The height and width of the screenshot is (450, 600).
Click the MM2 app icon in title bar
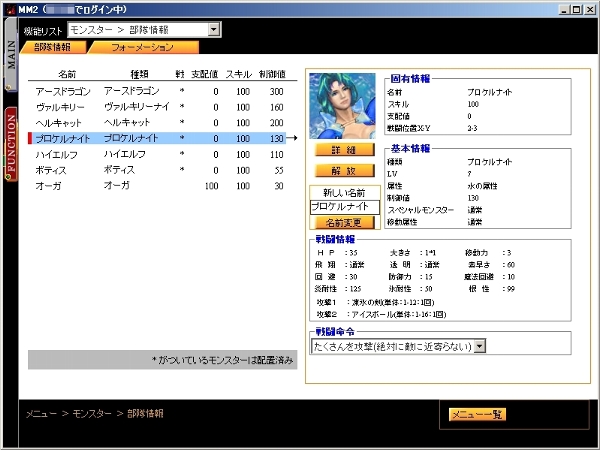[x=9, y=8]
